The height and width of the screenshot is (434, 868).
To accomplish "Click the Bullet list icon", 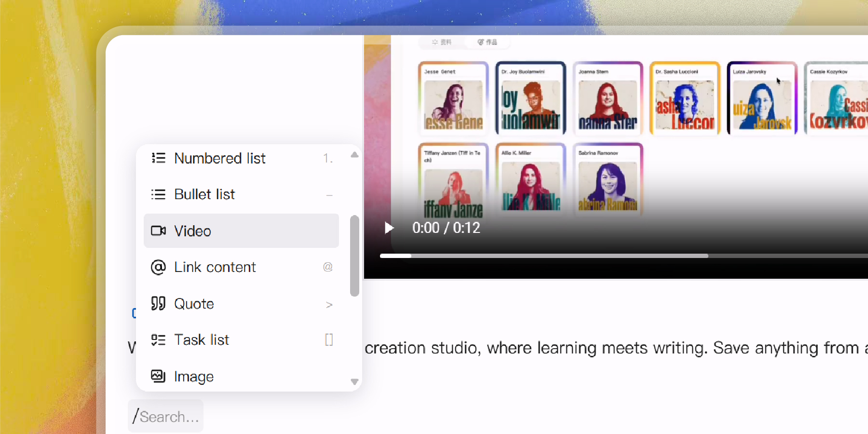I will pyautogui.click(x=158, y=194).
